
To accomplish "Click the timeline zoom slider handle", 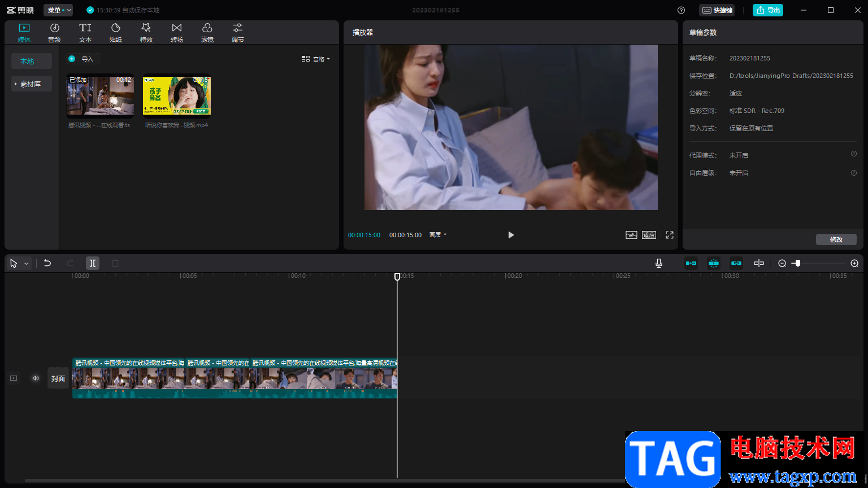I will (797, 263).
